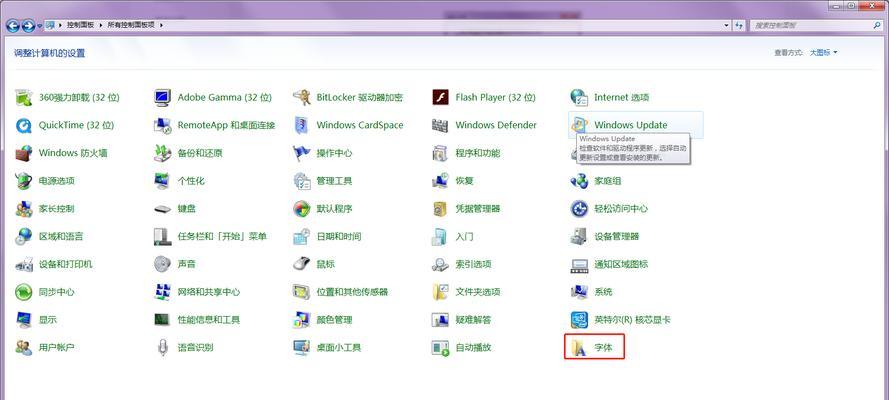Click the 疑难解答 label

point(473,320)
